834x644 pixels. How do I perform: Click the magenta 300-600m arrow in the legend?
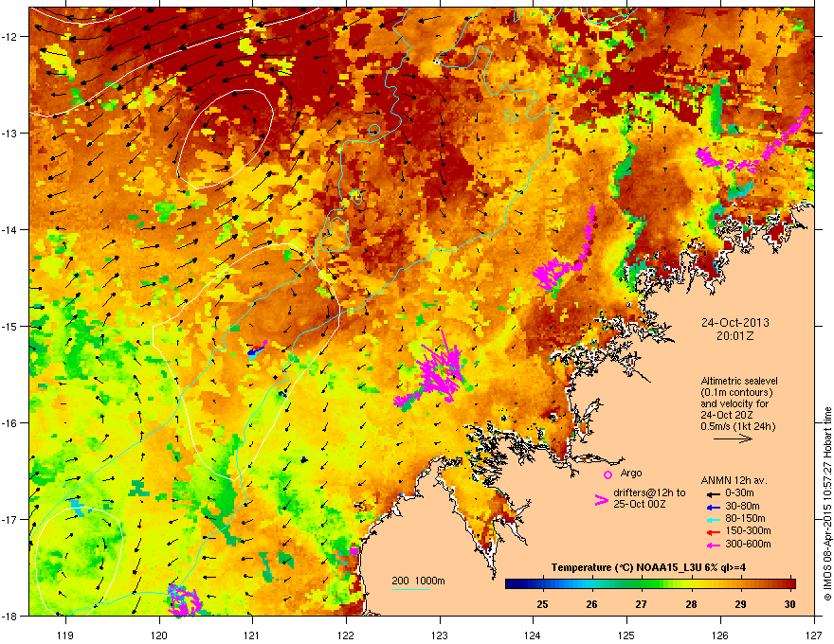click(713, 546)
